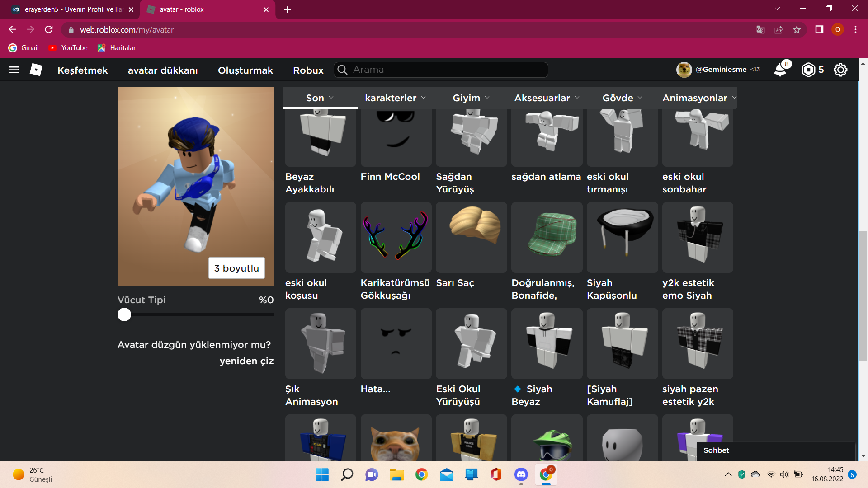The image size is (868, 488).
Task: Expand the Giyim dropdown
Action: tap(471, 98)
